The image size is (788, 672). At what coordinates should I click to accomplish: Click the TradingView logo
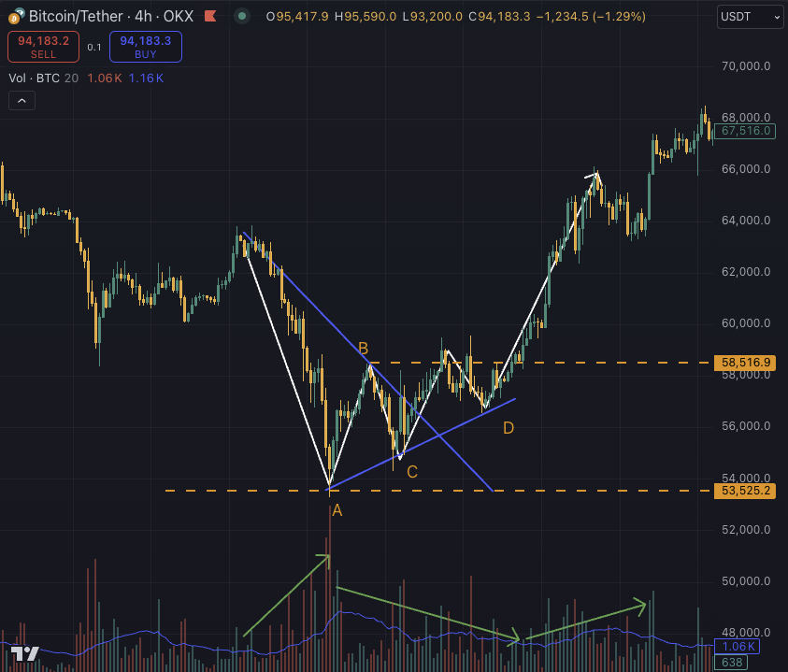point(24,653)
